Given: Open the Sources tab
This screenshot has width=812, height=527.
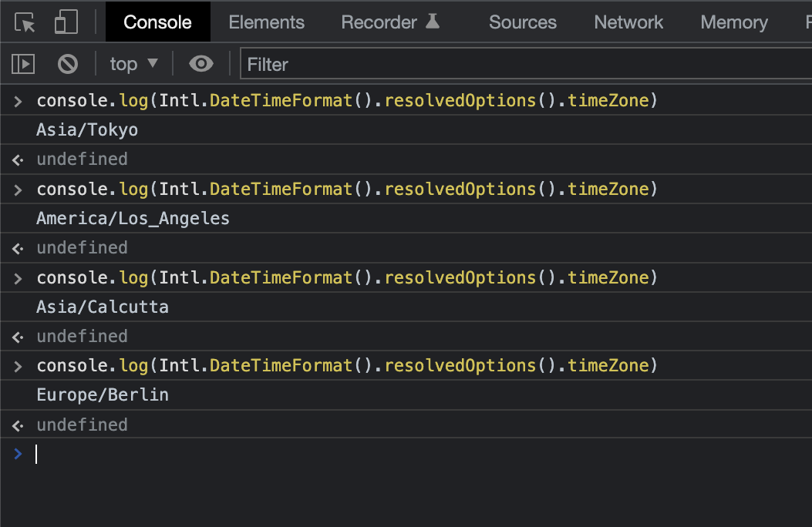Looking at the screenshot, I should pyautogui.click(x=522, y=22).
